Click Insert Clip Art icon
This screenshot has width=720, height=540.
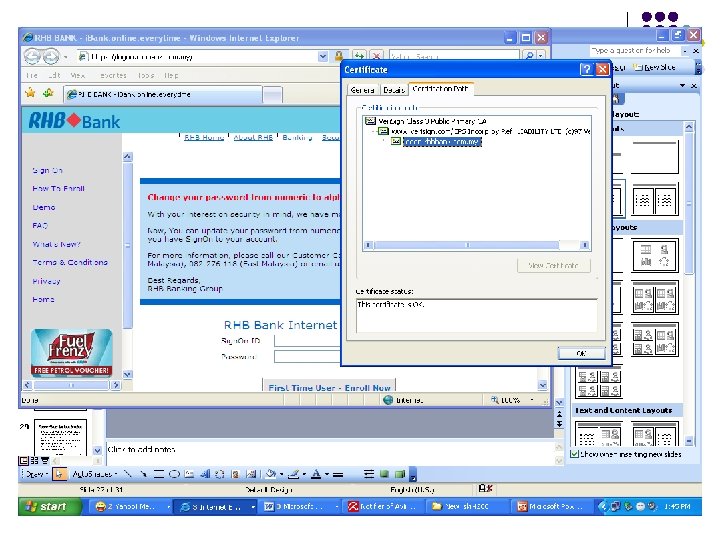coord(235,474)
